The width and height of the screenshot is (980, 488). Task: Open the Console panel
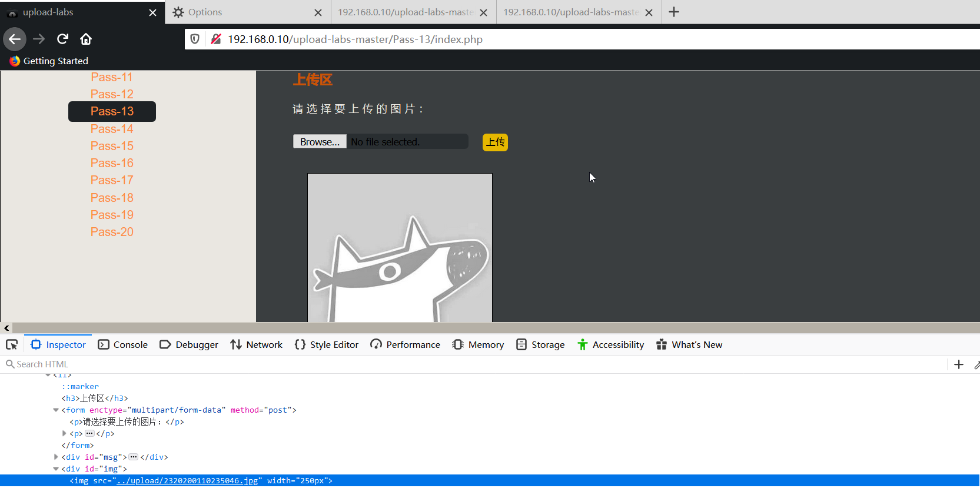click(x=122, y=345)
